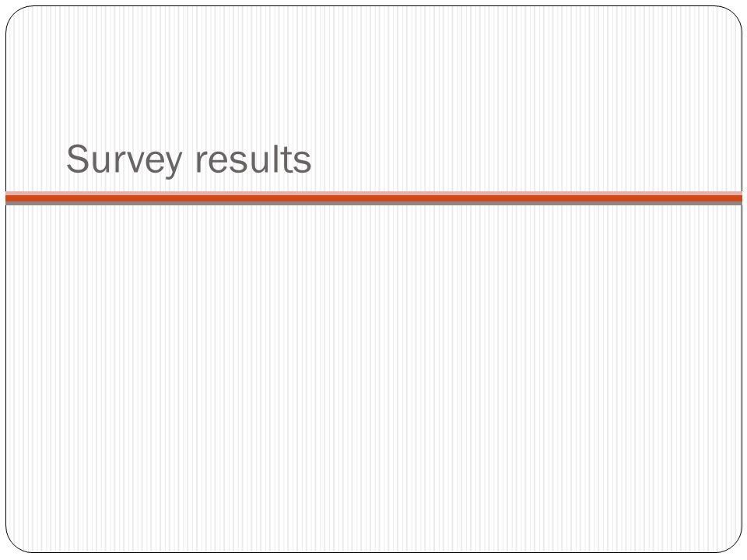The width and height of the screenshot is (747, 560).
Task: Click the final "s" of results
Action: [303, 163]
